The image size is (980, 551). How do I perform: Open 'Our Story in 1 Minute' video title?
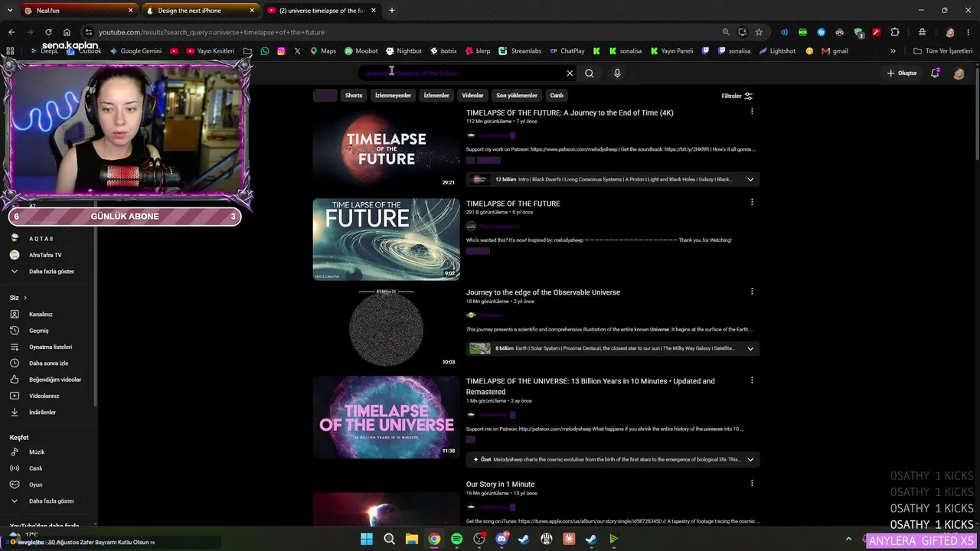pos(500,484)
